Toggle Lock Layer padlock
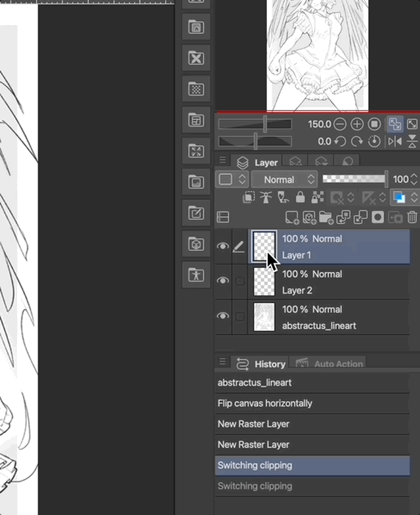The width and height of the screenshot is (420, 515). (x=301, y=197)
